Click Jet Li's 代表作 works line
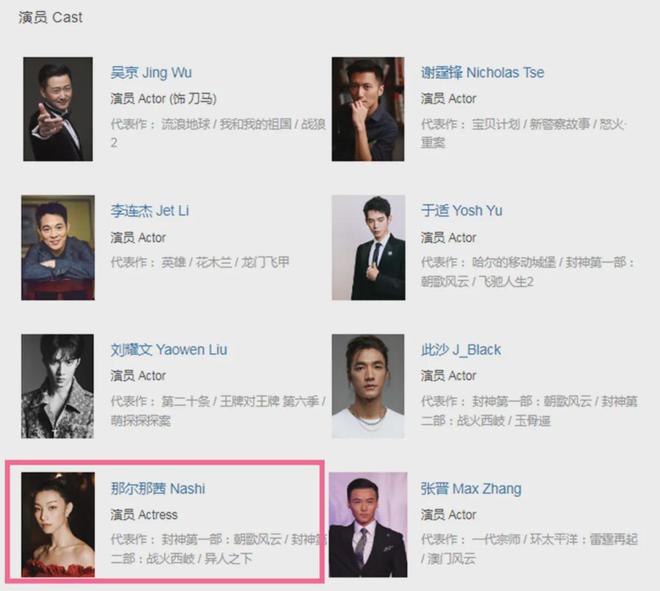660x591 pixels. pos(200,262)
